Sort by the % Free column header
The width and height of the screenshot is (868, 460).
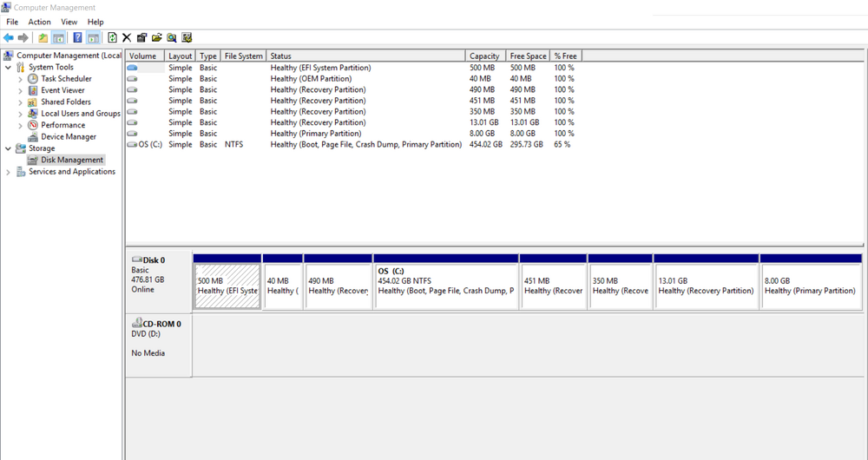[x=566, y=56]
